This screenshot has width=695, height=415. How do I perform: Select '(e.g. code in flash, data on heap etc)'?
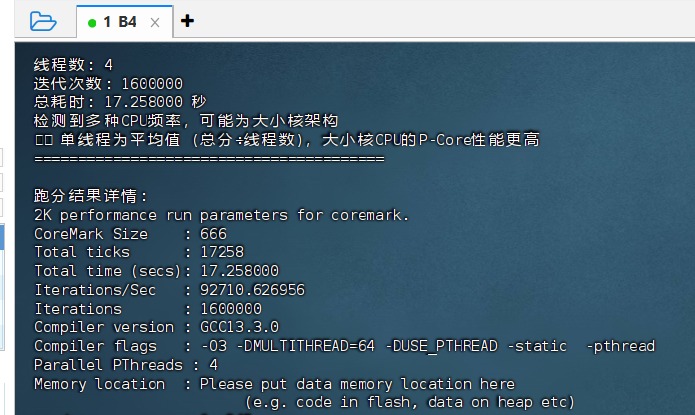point(410,403)
